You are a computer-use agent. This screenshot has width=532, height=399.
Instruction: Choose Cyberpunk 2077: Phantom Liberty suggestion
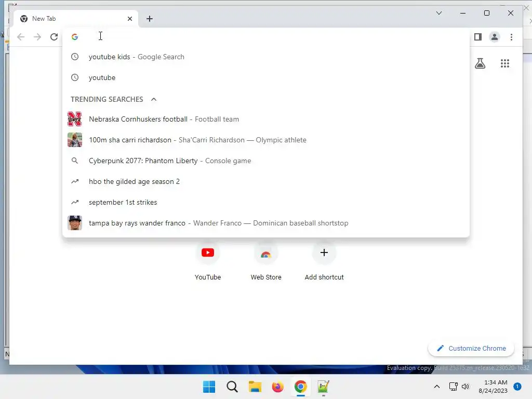tap(266, 161)
